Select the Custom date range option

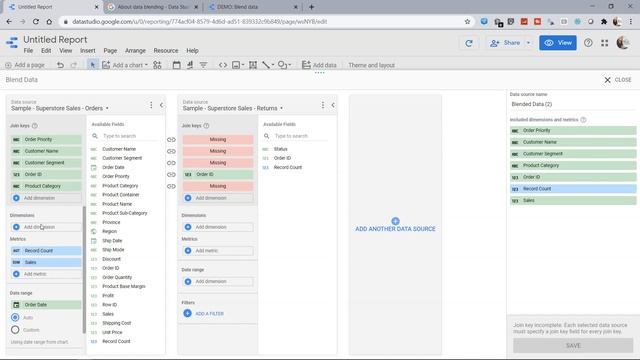point(15,329)
